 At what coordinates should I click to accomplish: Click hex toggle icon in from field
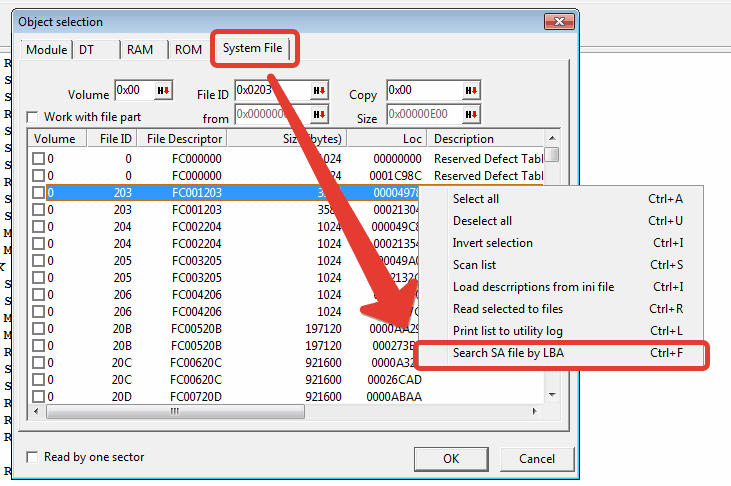click(x=319, y=114)
